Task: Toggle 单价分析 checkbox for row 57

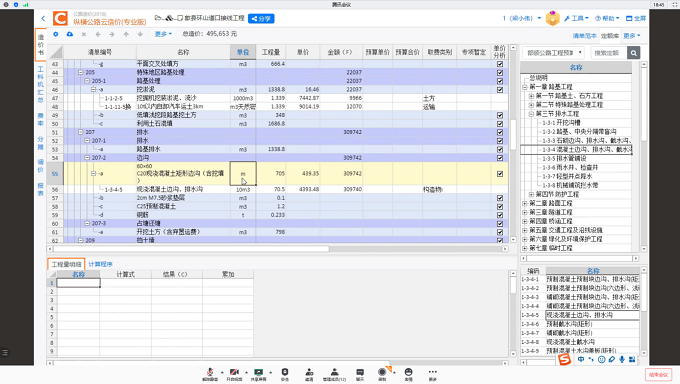Action: click(500, 198)
